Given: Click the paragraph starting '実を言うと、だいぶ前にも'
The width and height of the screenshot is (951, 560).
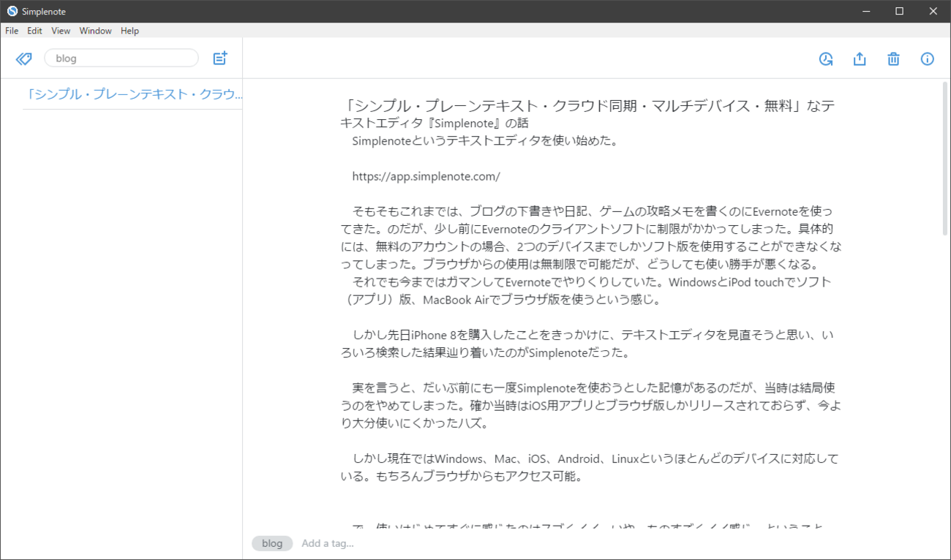Looking at the screenshot, I should (x=591, y=406).
